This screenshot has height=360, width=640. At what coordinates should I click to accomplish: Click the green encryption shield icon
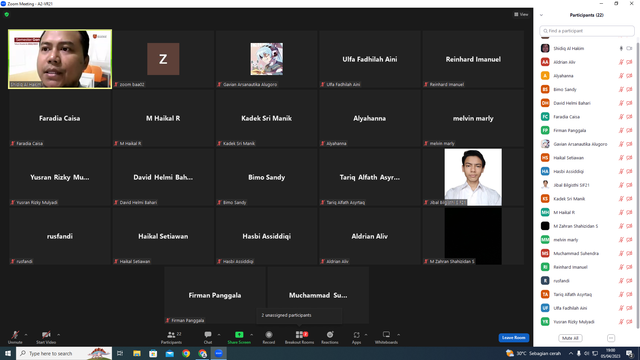click(x=7, y=14)
